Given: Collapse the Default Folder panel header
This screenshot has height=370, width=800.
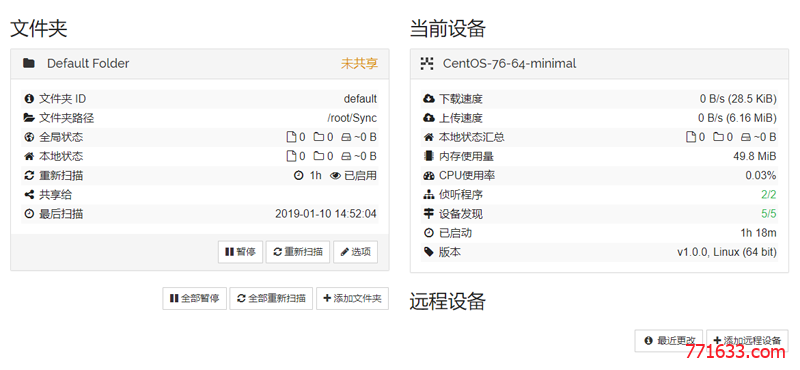Looking at the screenshot, I should point(199,64).
